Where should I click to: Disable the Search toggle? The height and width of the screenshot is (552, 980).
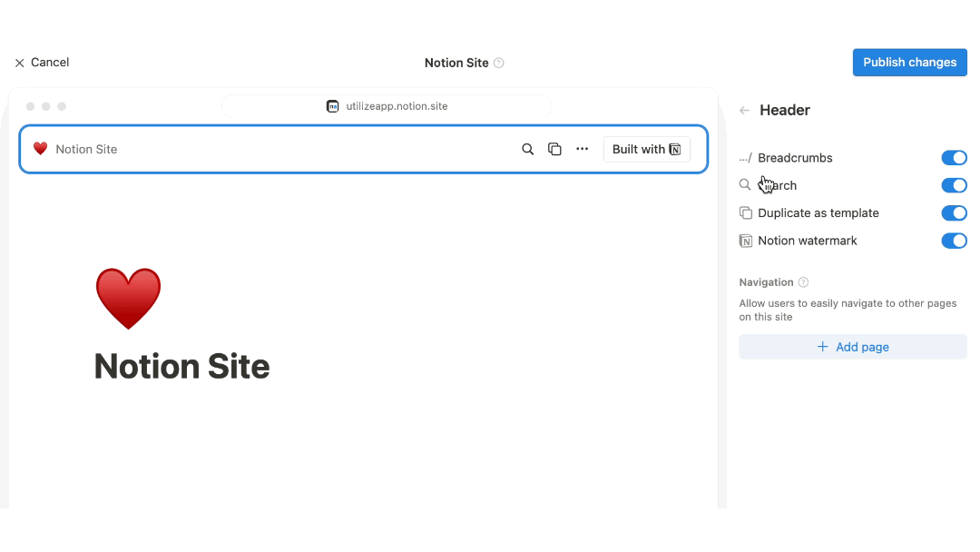coord(954,186)
